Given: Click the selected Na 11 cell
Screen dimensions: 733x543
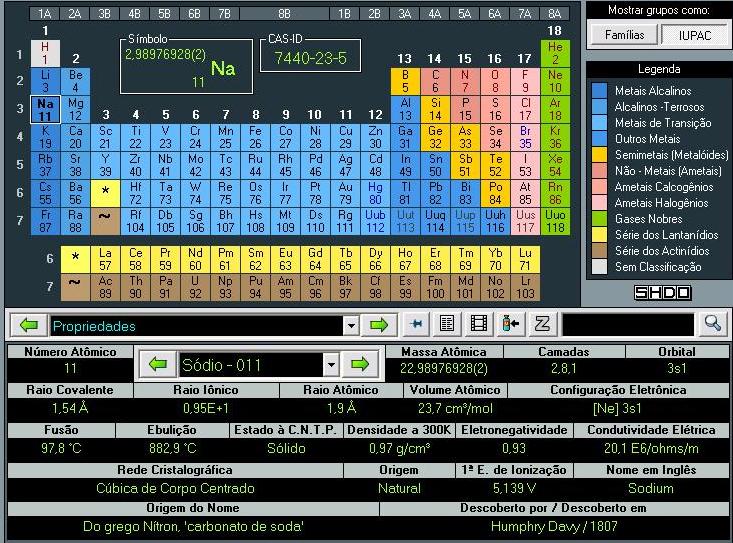Looking at the screenshot, I should tap(45, 109).
